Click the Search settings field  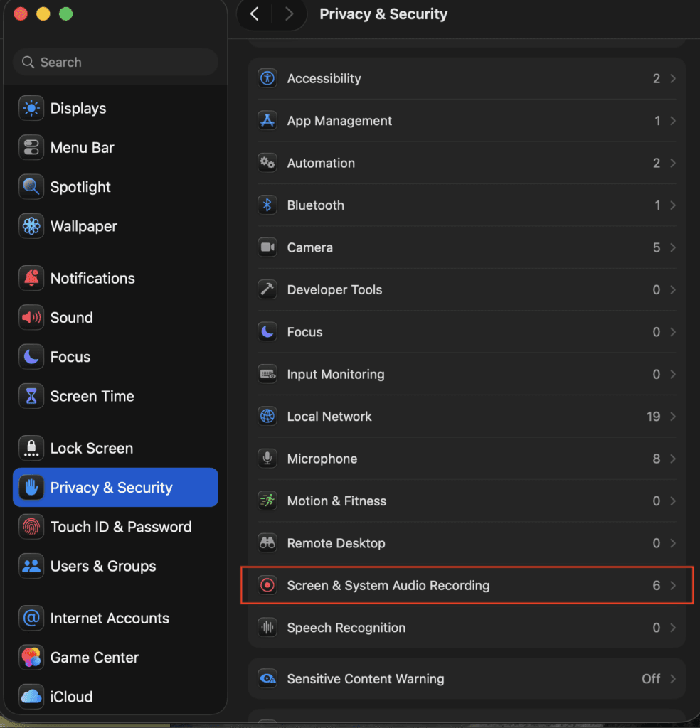click(116, 63)
